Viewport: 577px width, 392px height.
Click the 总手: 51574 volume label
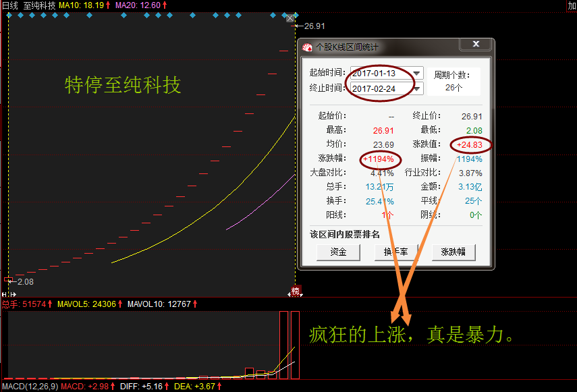[x=27, y=304]
